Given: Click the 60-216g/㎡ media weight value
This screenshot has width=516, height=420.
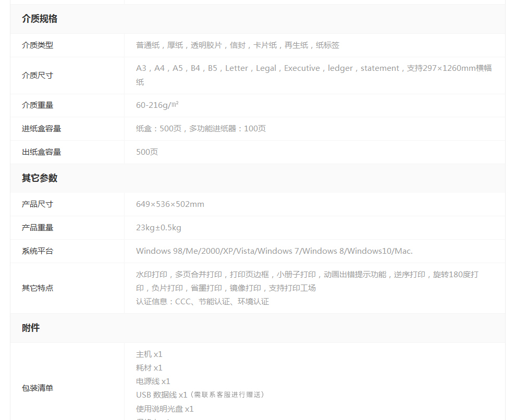Looking at the screenshot, I should (157, 105).
